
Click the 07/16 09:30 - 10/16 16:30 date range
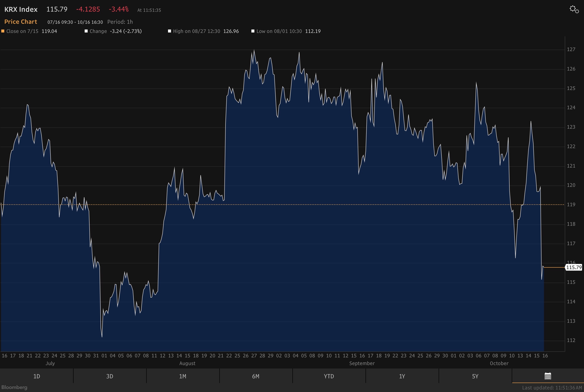[x=75, y=22]
